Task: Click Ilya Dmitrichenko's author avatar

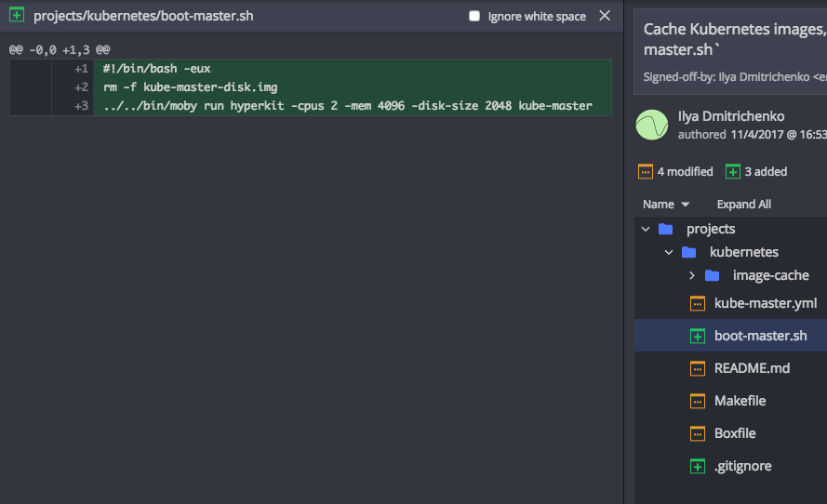Action: (x=653, y=125)
